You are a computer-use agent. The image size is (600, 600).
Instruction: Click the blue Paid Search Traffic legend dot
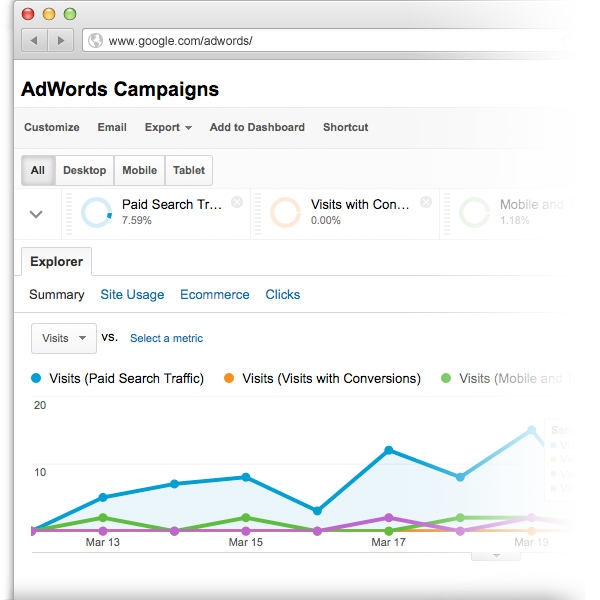36,378
